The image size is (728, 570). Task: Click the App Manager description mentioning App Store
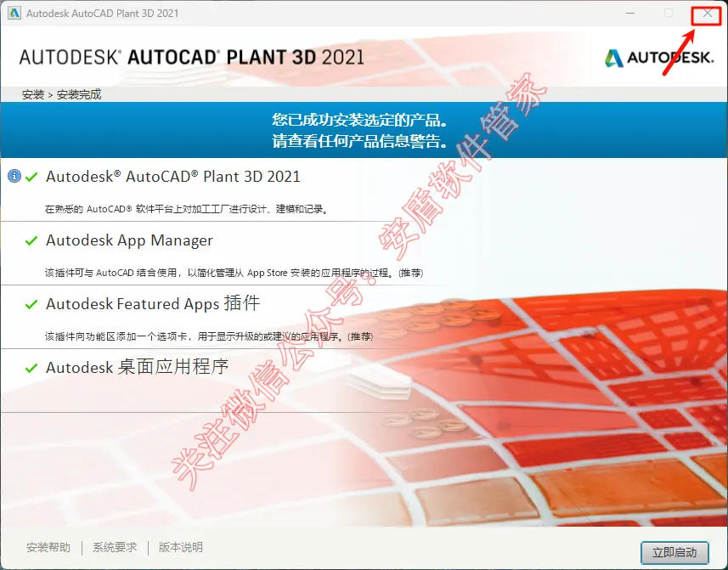tap(234, 273)
